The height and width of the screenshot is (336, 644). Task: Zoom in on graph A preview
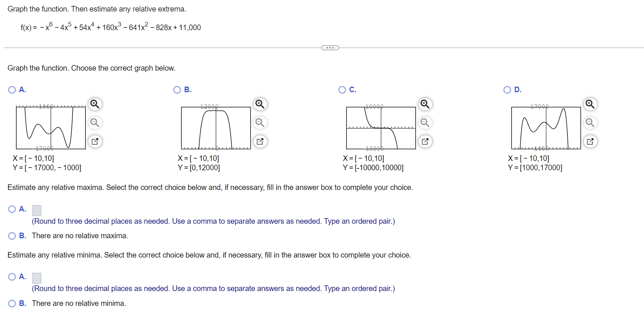(95, 104)
